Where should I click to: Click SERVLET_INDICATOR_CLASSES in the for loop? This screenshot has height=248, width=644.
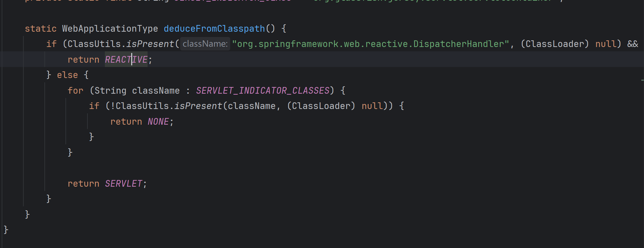(262, 91)
